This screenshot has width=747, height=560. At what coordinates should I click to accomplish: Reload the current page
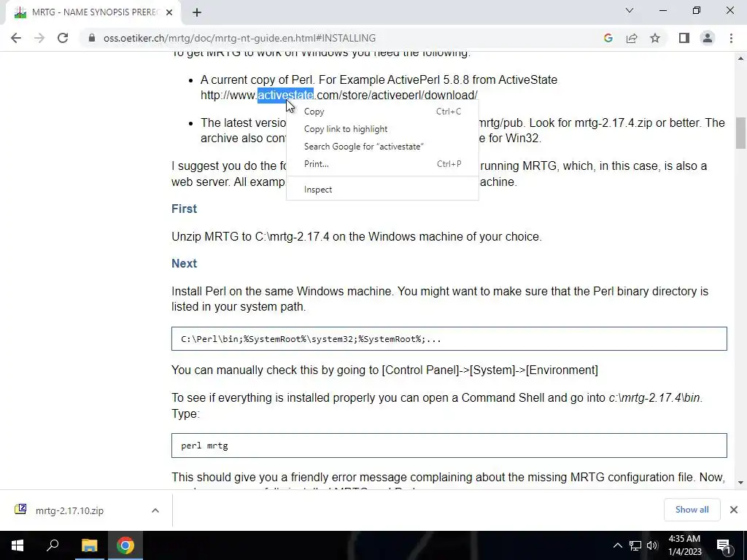tap(63, 38)
